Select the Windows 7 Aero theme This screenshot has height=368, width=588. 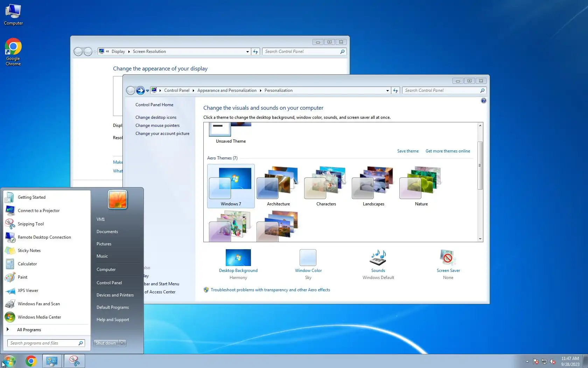[x=231, y=186]
